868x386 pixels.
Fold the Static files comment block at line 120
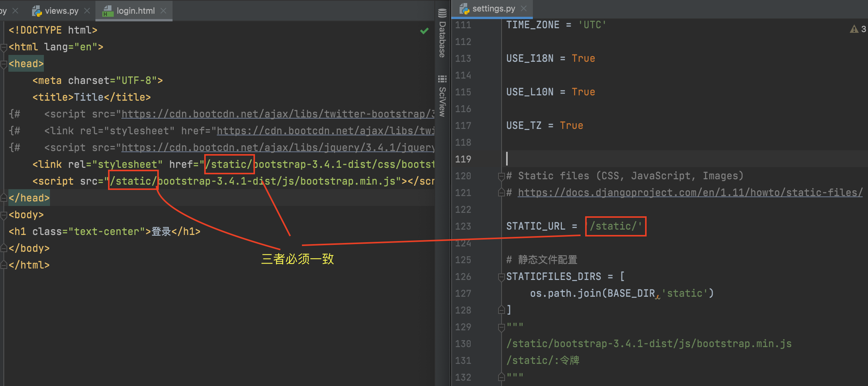tap(502, 176)
